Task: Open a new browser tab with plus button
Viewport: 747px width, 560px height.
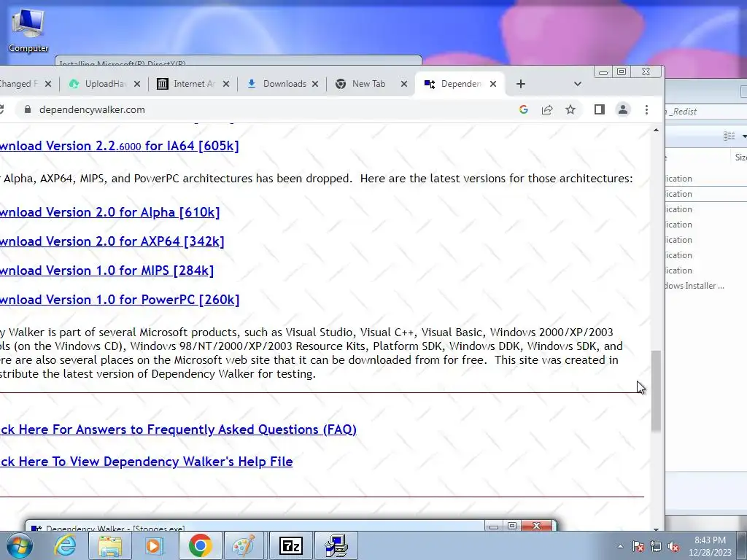Action: click(521, 84)
